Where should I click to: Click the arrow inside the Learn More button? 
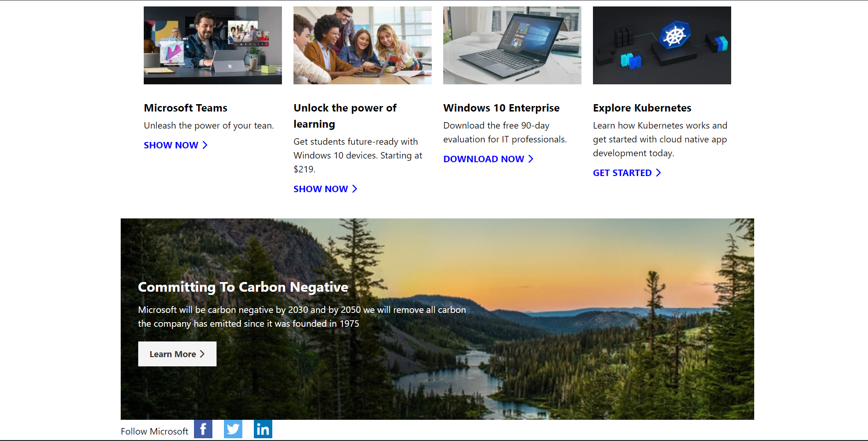203,354
